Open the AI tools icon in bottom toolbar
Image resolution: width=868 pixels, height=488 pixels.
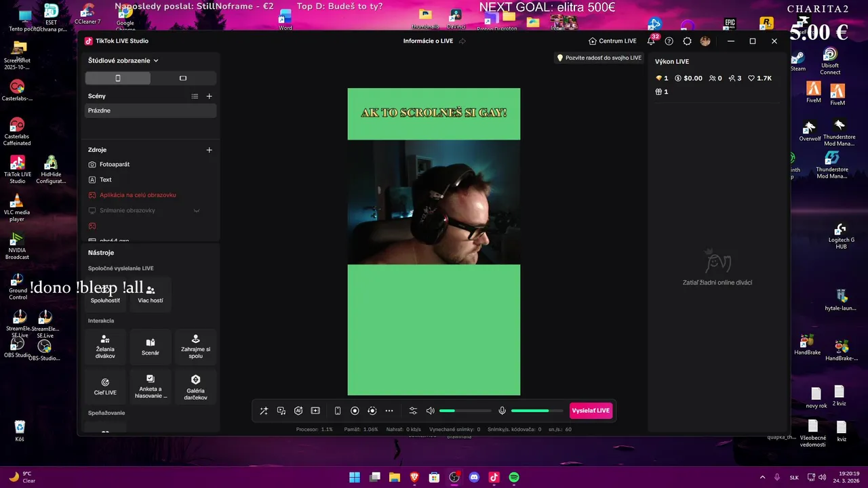(x=298, y=411)
